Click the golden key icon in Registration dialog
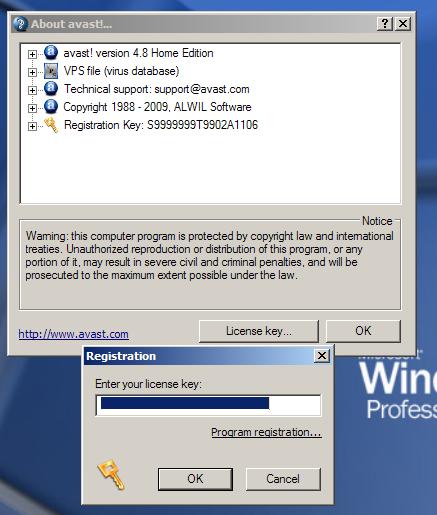This screenshot has height=515, width=437. 111,474
